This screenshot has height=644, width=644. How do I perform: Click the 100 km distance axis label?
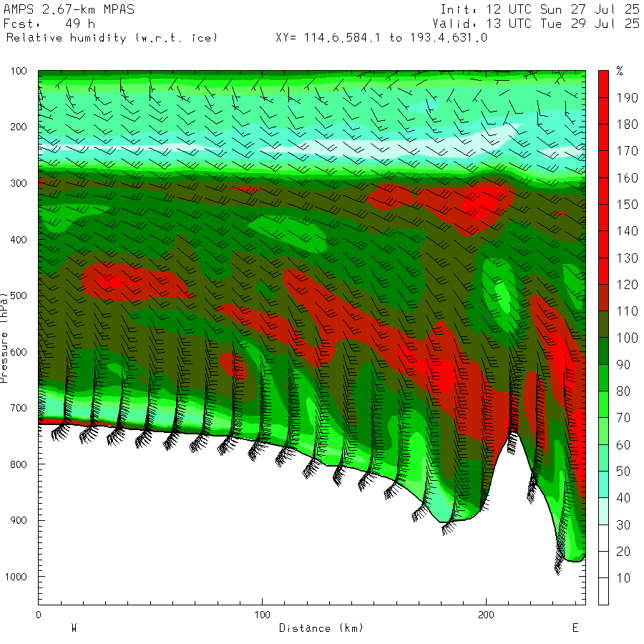click(x=262, y=615)
